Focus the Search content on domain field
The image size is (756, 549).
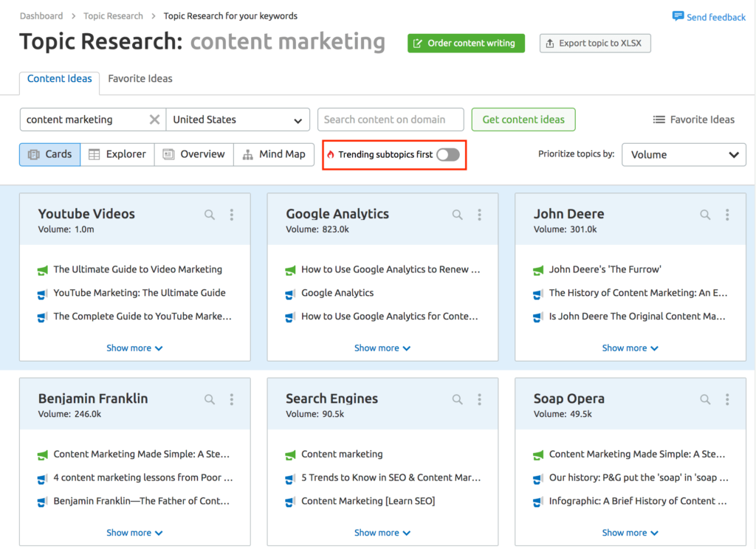pos(391,120)
